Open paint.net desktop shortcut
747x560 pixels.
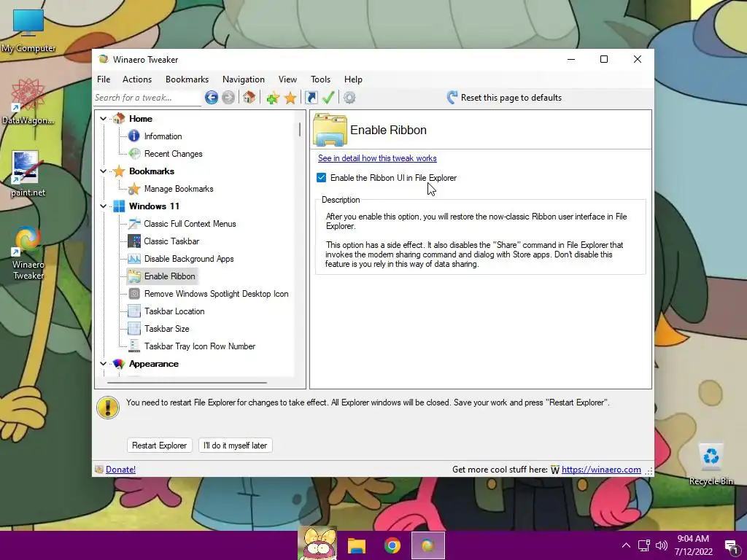(x=28, y=174)
